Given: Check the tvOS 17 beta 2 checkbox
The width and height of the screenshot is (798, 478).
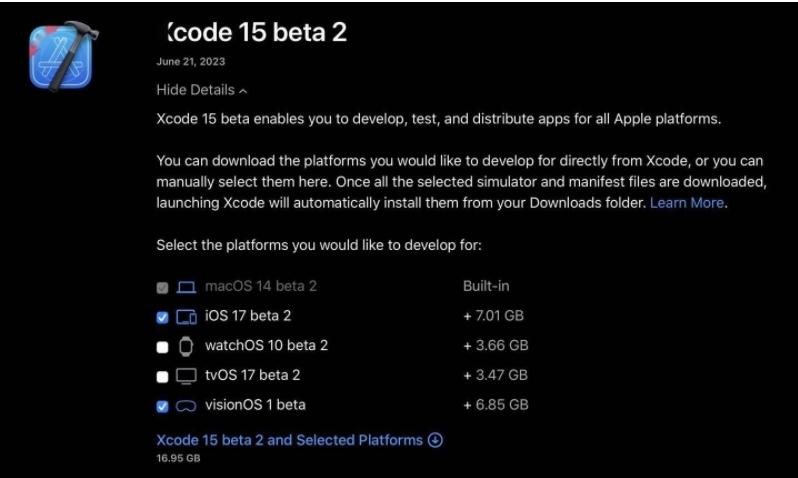Looking at the screenshot, I should click(x=163, y=377).
